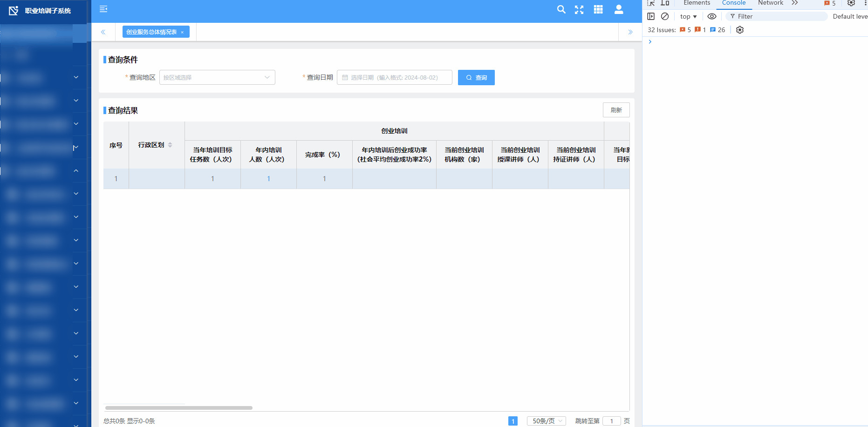Switch to DevTools Network tab
Image resolution: width=868 pixels, height=427 pixels.
[771, 3]
